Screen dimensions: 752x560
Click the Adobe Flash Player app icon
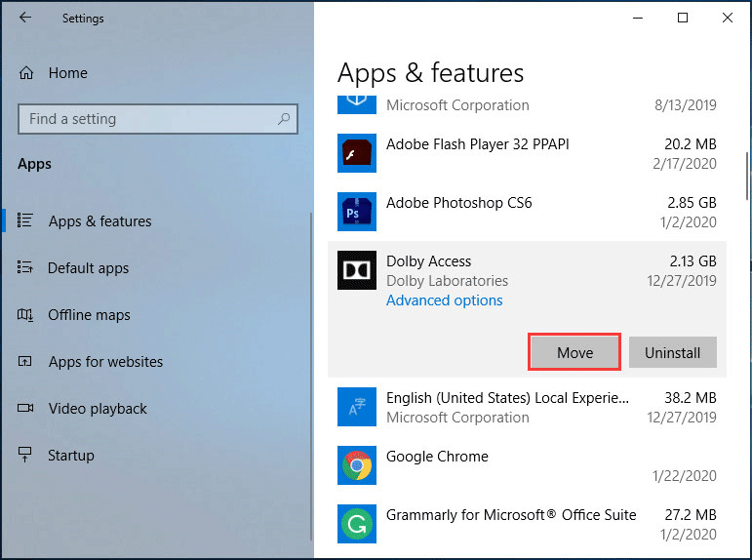coord(357,153)
